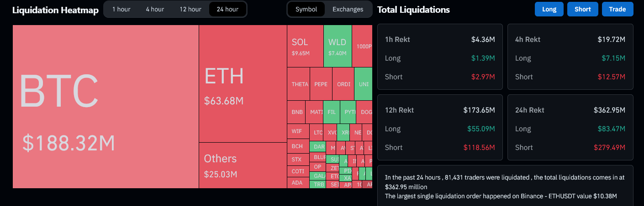
Task: Click the 12h Rekt $173.65M value
Action: point(479,110)
